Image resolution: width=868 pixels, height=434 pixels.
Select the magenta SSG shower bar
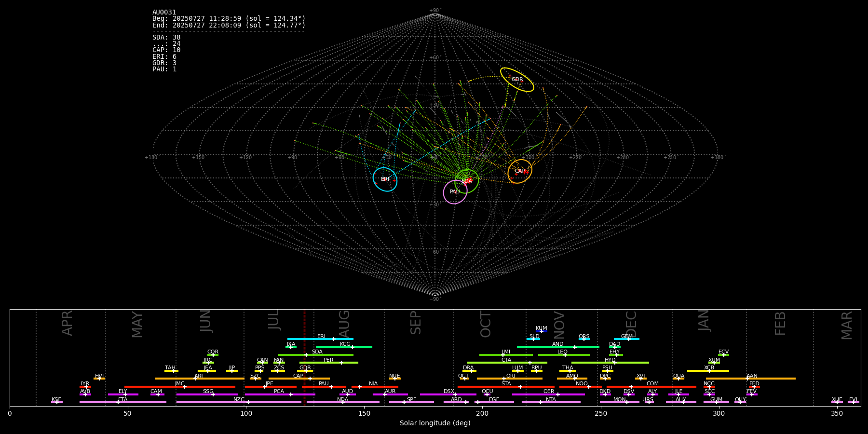coord(207,394)
